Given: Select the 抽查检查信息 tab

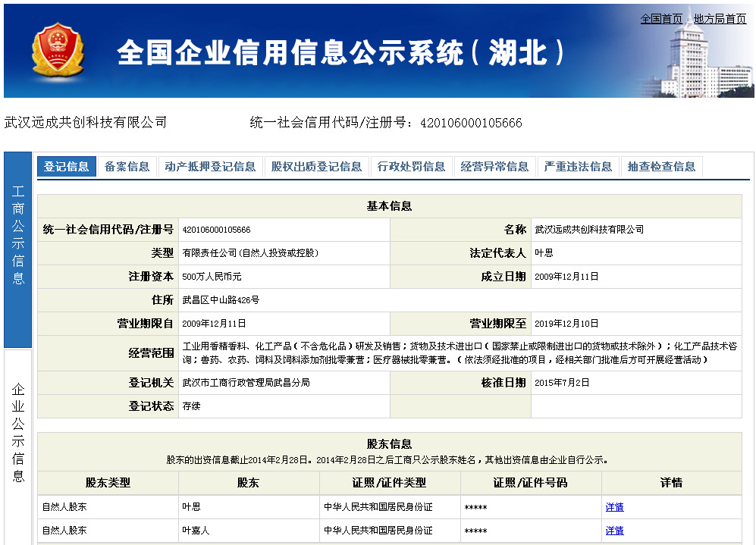Looking at the screenshot, I should 660,167.
